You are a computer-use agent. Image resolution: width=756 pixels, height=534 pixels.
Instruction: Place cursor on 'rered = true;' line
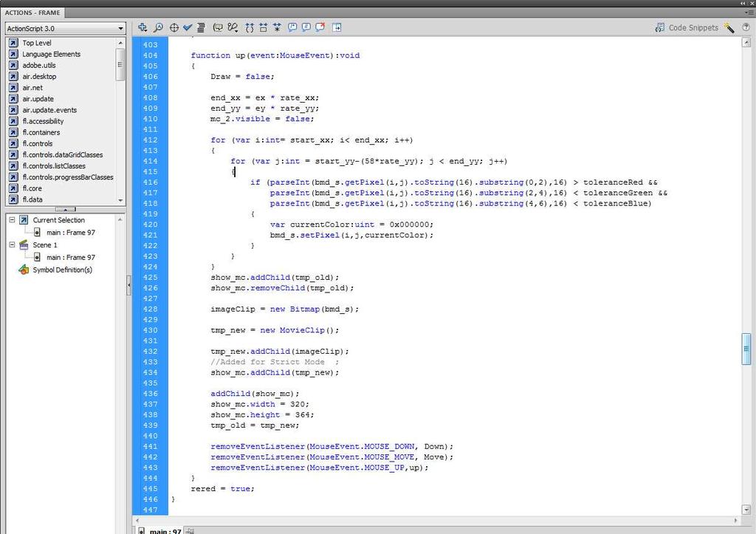coord(222,489)
